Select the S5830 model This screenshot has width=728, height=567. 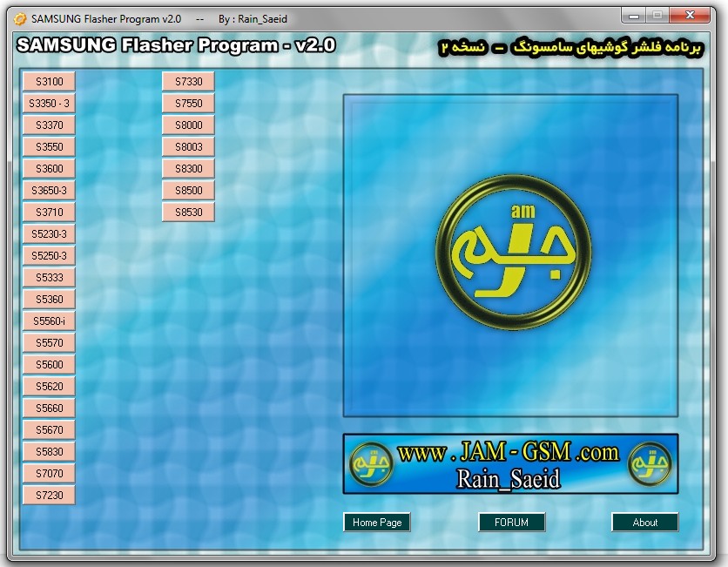point(50,452)
